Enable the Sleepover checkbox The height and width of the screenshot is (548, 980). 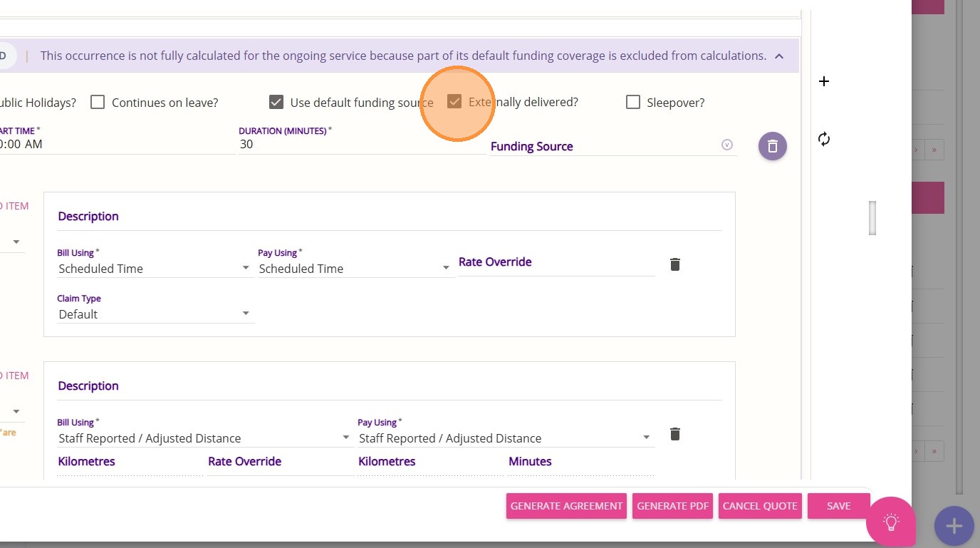tap(633, 103)
